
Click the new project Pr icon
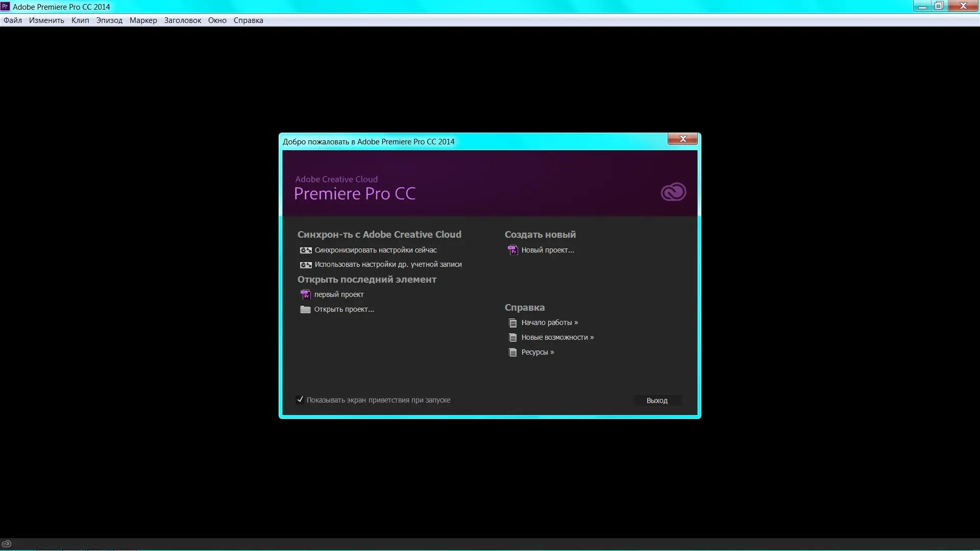tap(512, 251)
